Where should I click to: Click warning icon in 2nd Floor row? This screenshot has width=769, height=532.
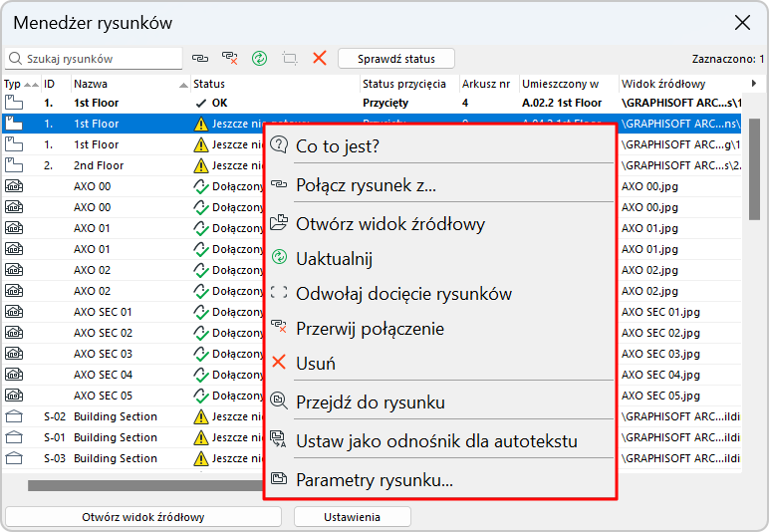click(200, 165)
